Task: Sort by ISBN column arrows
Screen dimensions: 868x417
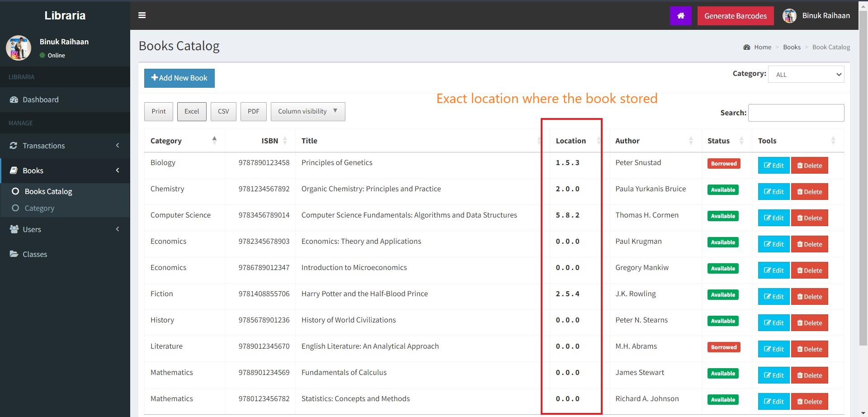Action: pos(285,141)
